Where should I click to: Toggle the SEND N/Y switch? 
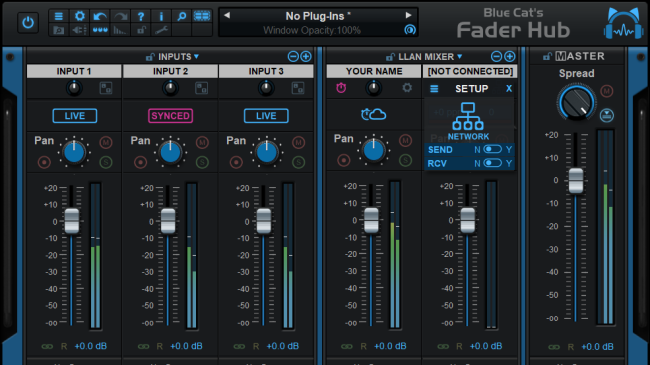pyautogui.click(x=492, y=149)
